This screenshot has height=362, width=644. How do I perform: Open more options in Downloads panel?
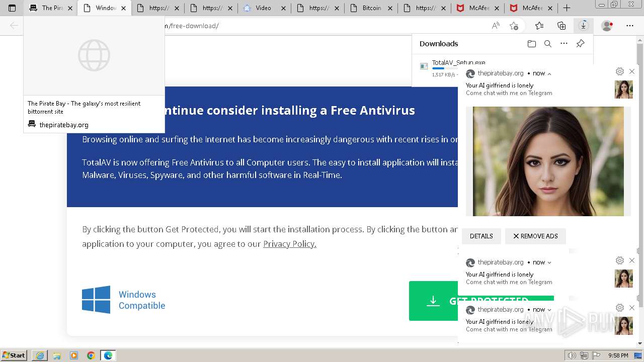(x=564, y=44)
